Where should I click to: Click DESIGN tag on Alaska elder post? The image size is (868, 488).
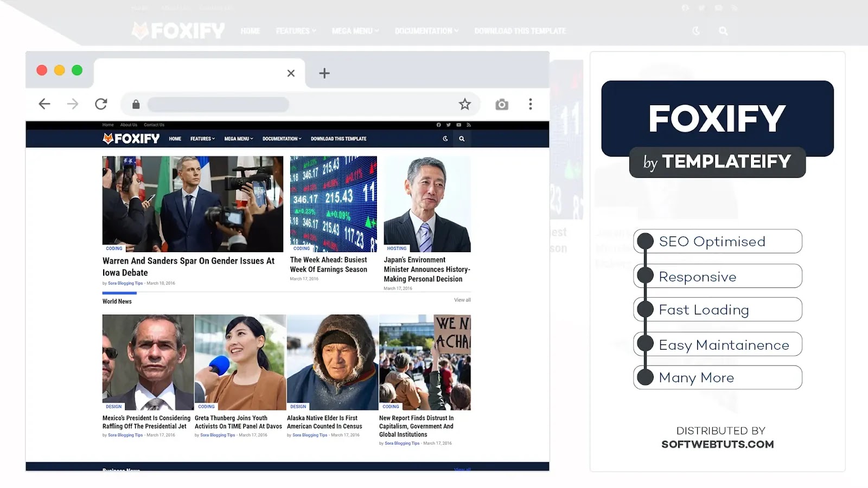(x=298, y=407)
